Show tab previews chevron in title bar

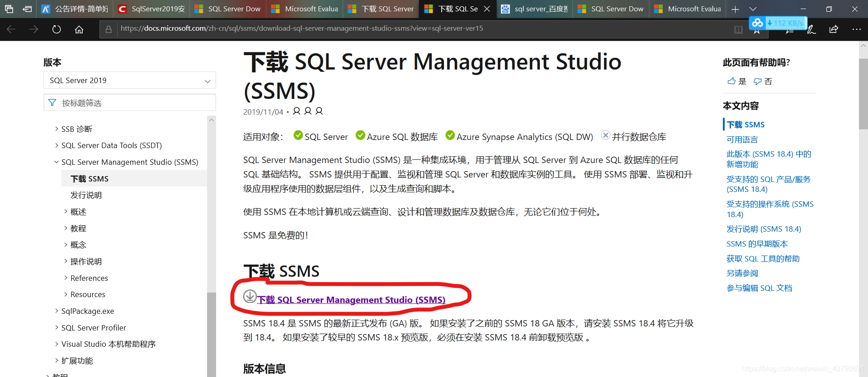click(753, 9)
